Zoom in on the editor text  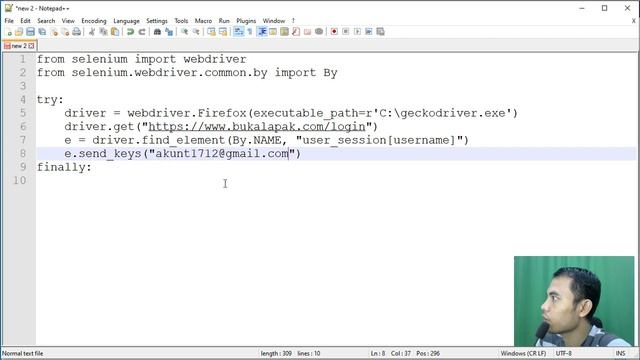[184, 32]
